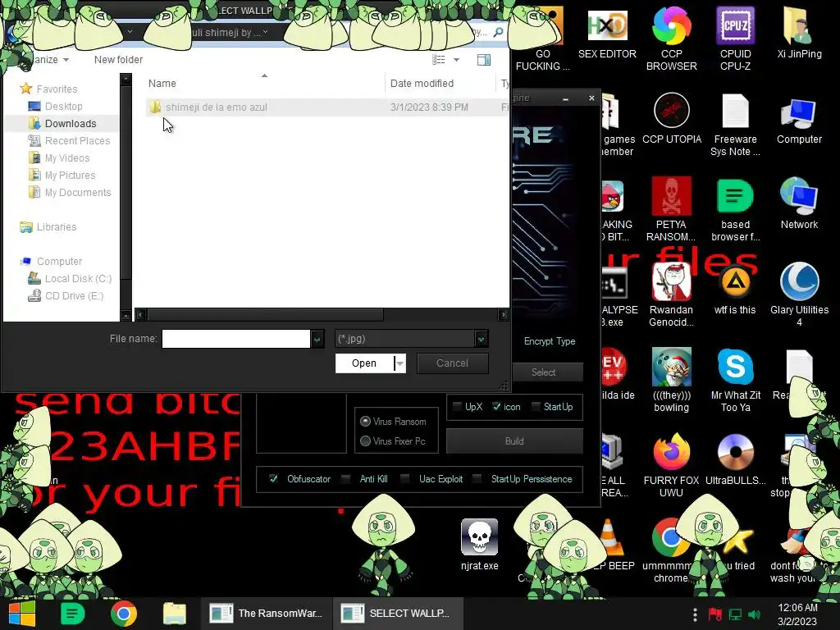Open the Open button split arrow

point(399,363)
